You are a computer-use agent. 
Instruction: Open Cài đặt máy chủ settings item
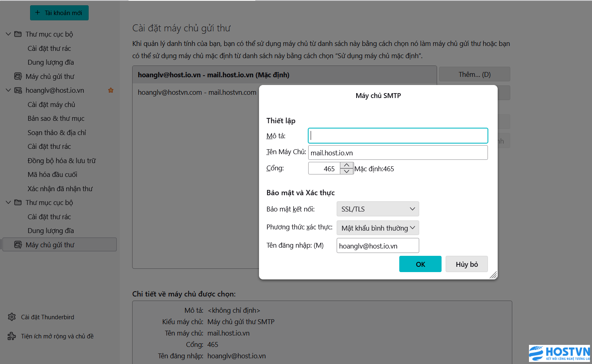pyautogui.click(x=51, y=105)
